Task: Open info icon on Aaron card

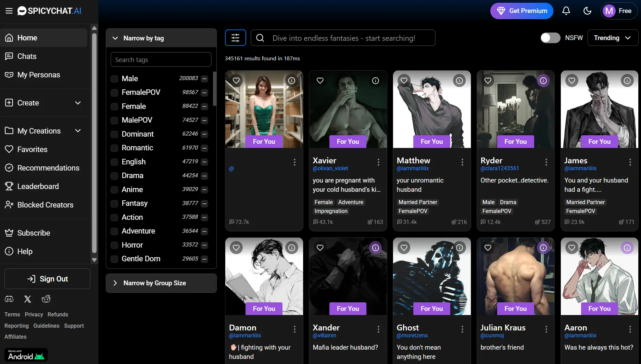Action: pos(627,248)
